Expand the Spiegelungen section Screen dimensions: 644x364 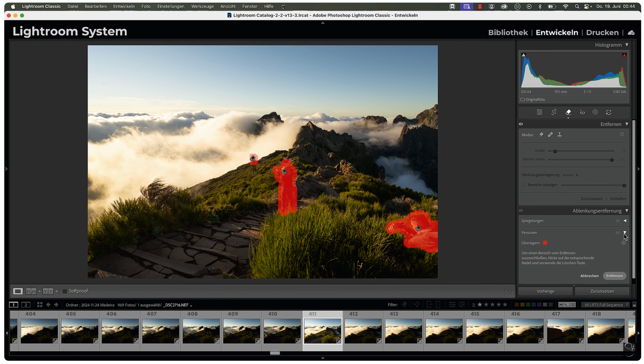tap(625, 221)
